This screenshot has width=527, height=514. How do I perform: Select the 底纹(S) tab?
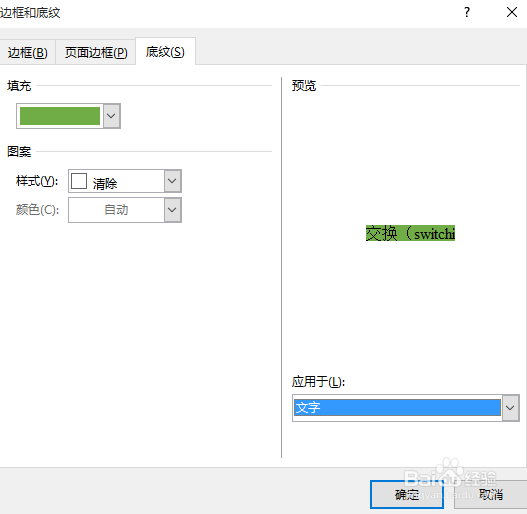(x=165, y=52)
